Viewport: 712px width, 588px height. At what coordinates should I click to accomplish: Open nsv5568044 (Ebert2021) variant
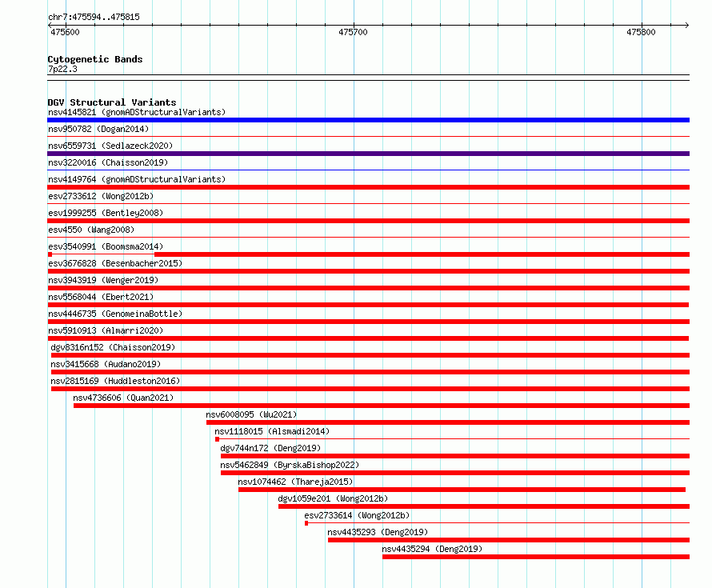click(x=101, y=297)
